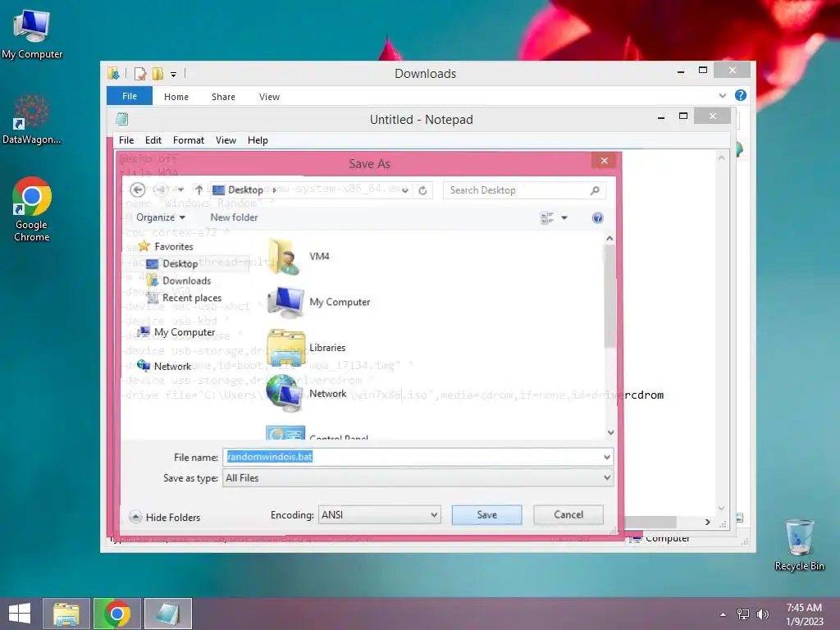Switch to Notepad taskbar button

point(167,614)
